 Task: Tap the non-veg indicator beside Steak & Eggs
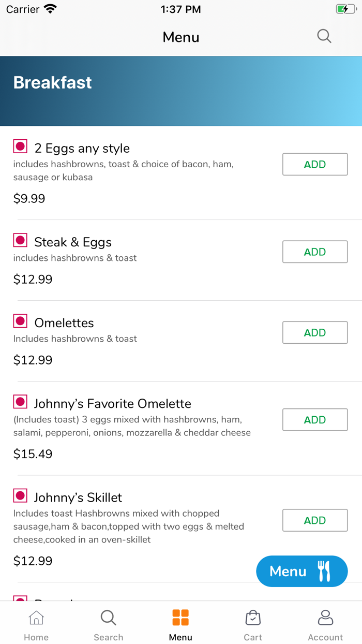click(x=20, y=240)
